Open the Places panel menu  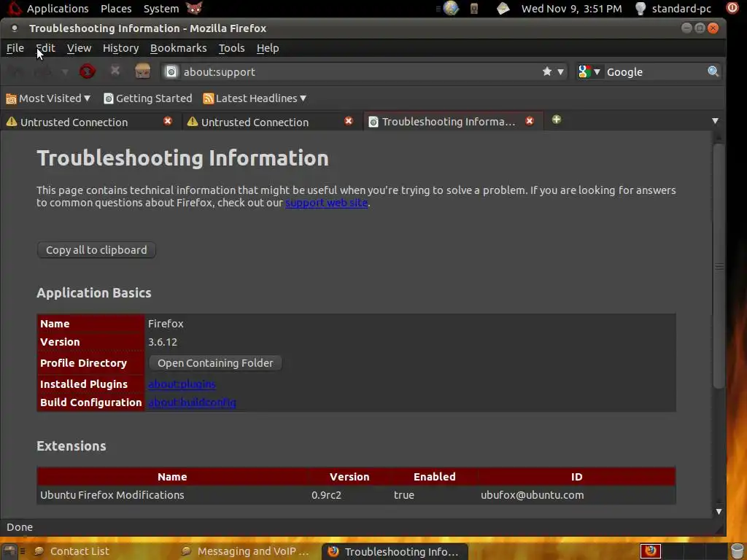(x=116, y=9)
